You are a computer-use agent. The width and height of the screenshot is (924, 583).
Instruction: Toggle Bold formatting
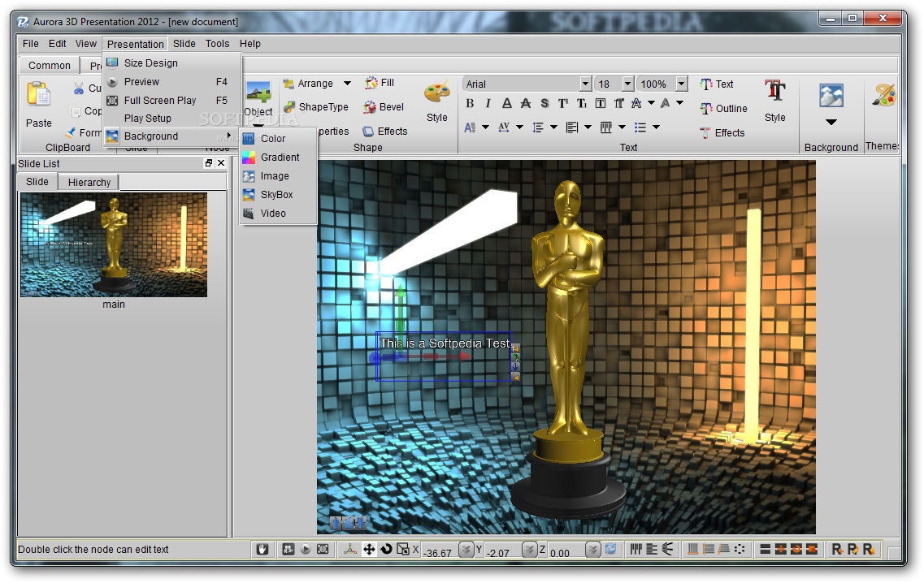pos(470,104)
